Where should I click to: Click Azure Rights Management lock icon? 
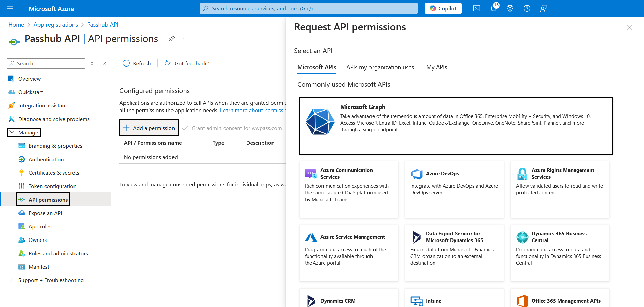coord(522,174)
